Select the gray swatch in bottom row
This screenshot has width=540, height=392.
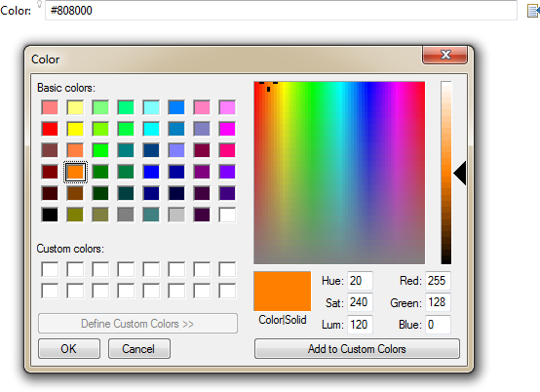126,215
